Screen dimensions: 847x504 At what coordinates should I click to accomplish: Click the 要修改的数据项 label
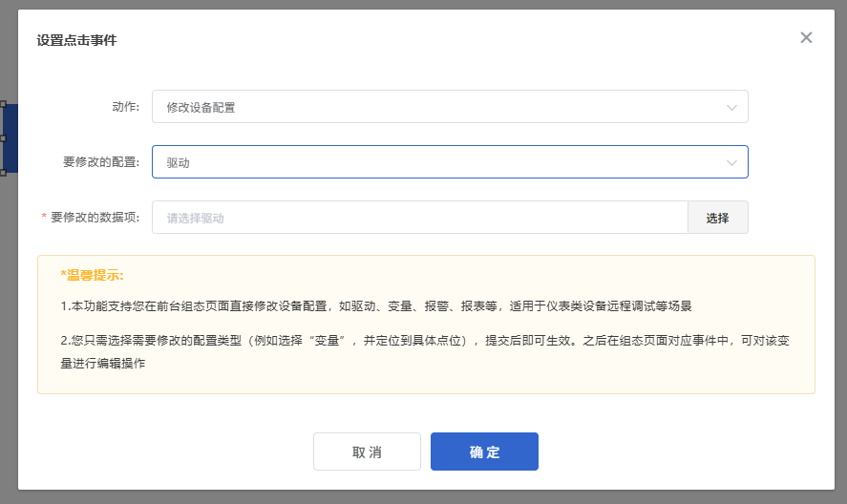95,218
